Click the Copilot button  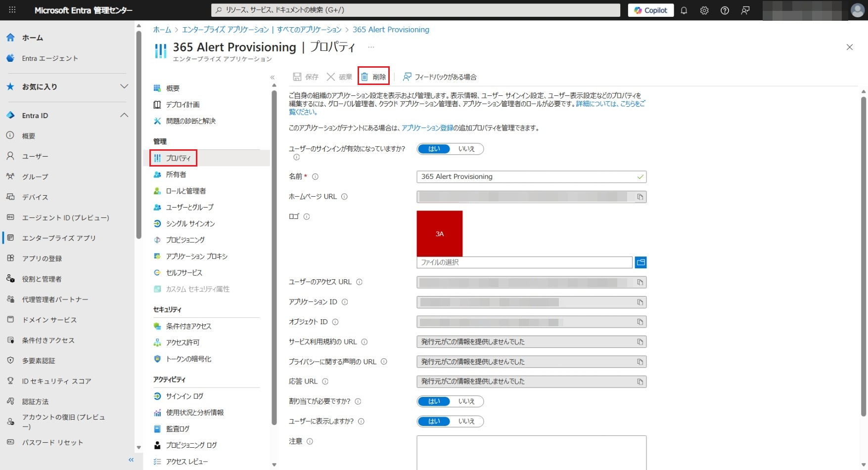[650, 10]
